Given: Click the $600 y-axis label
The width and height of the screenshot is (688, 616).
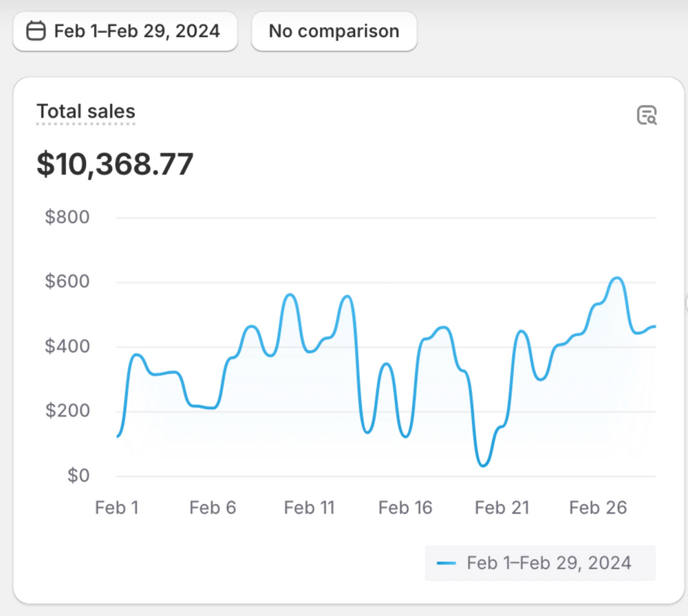Looking at the screenshot, I should [x=67, y=282].
